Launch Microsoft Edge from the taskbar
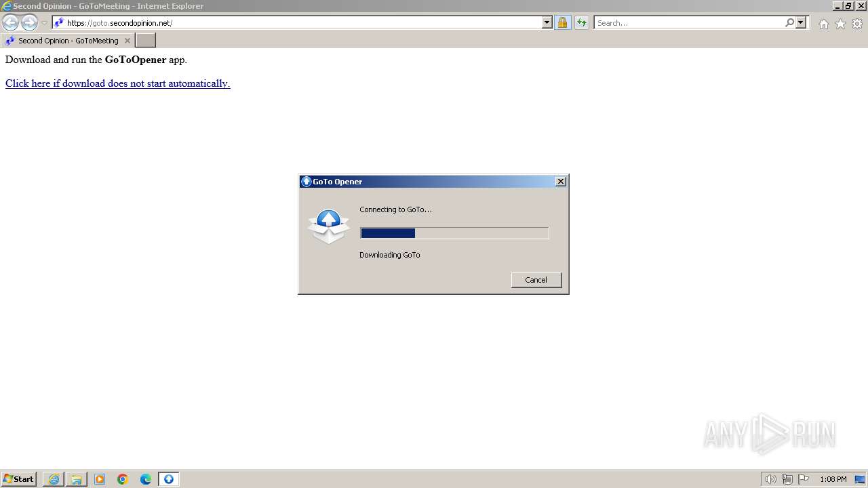Image resolution: width=868 pixels, height=488 pixels. pos(146,479)
